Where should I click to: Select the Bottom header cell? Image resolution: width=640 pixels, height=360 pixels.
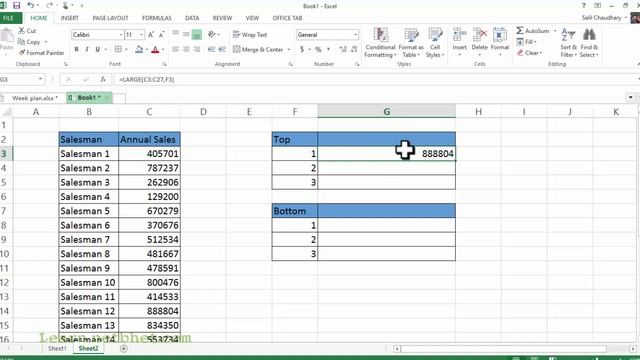pos(295,211)
